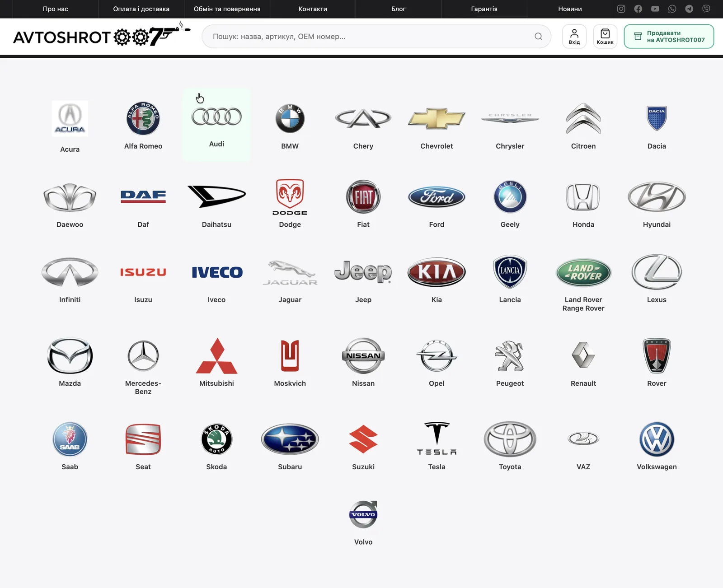Select the Peugeot brand thumbnail
Screen dimensions: 723x588
[510, 356]
